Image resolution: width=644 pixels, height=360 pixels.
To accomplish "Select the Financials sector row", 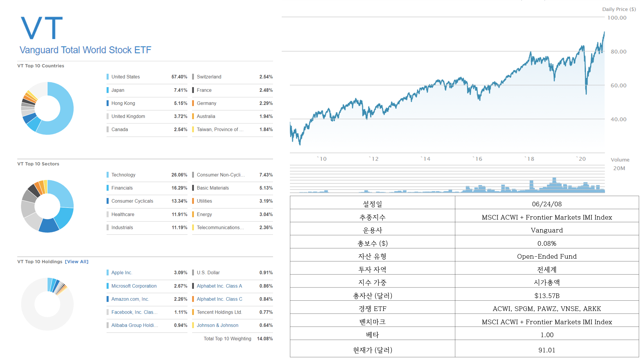I will 147,188.
